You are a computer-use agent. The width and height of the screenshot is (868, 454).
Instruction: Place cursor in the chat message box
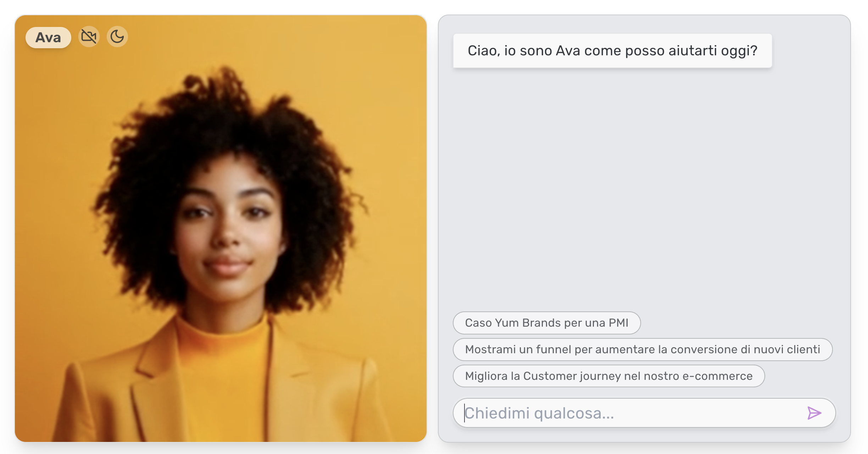[631, 413]
